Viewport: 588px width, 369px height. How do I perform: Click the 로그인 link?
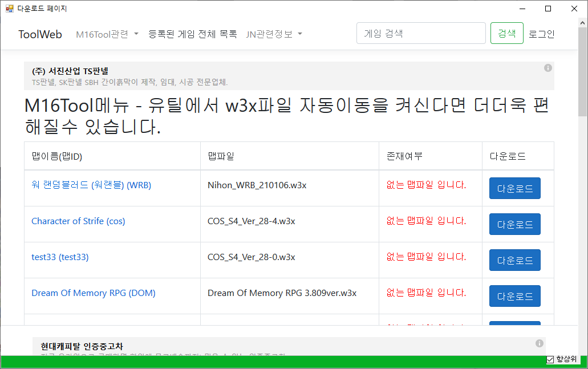(x=541, y=34)
